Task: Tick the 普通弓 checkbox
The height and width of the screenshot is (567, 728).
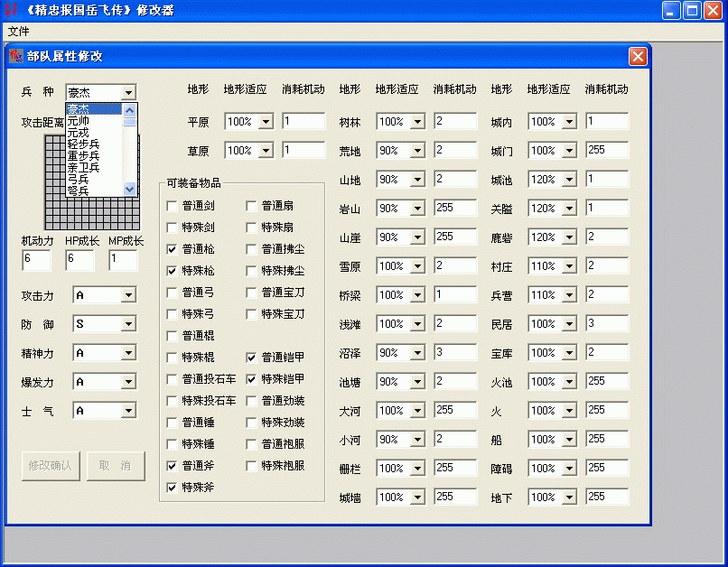Action: (172, 293)
